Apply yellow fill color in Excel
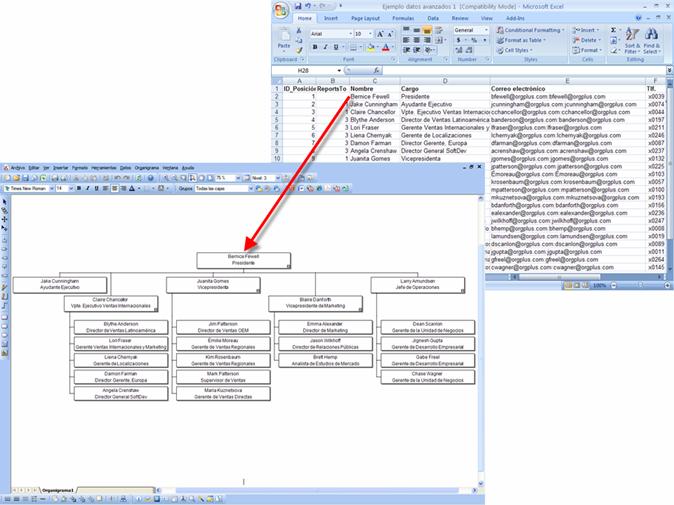Viewport: 674px width, 505px height. point(371,47)
